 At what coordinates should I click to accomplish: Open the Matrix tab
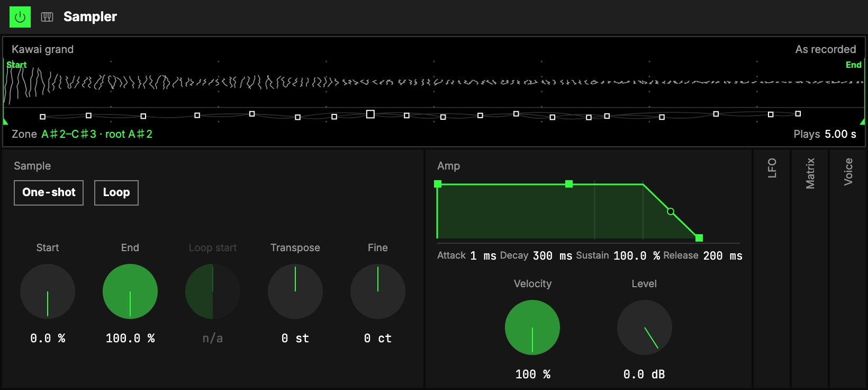click(810, 173)
